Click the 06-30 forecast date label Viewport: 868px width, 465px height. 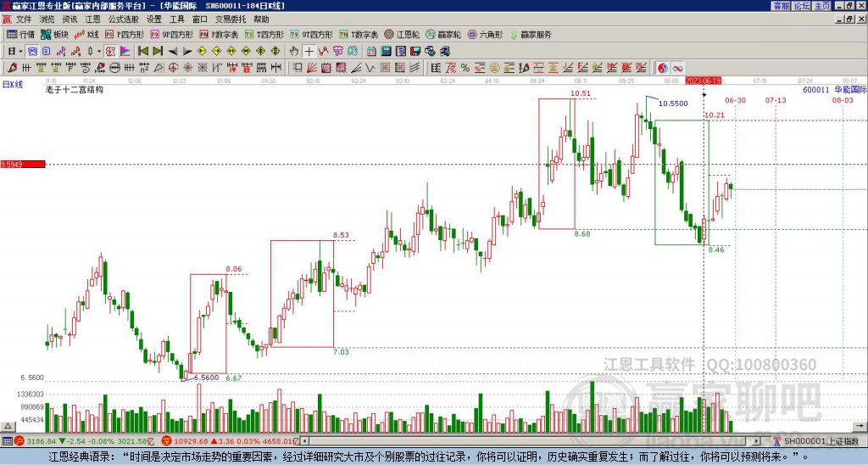click(735, 100)
